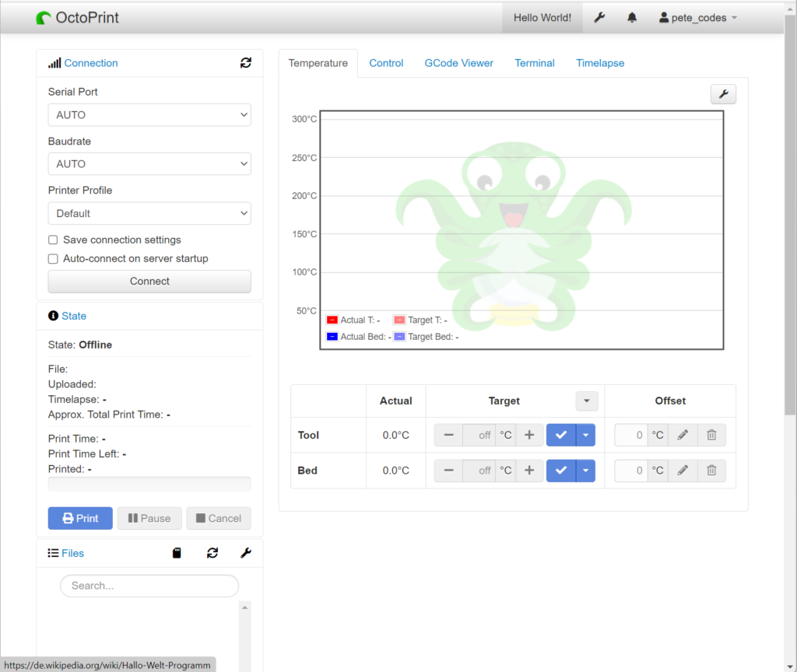Screen dimensions: 797x672
Task: Collapse the State panel header
Action: coord(74,316)
